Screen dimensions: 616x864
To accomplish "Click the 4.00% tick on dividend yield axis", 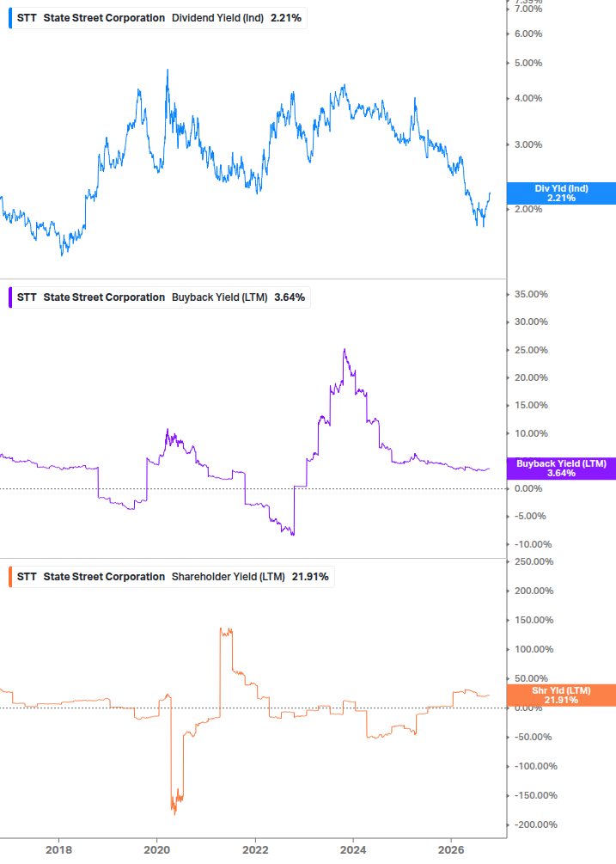I will coord(528,99).
